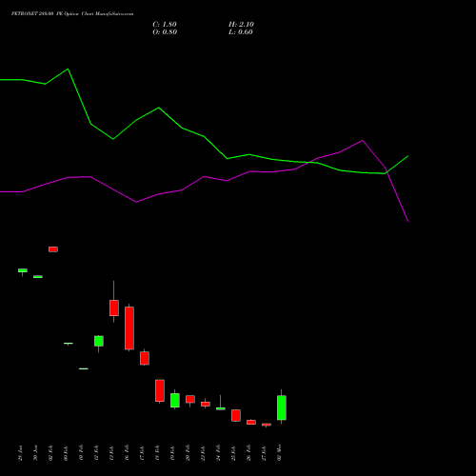Screen dimensions: 476x476
Task: Click the 02 Feb date label
Action: click(x=50, y=453)
